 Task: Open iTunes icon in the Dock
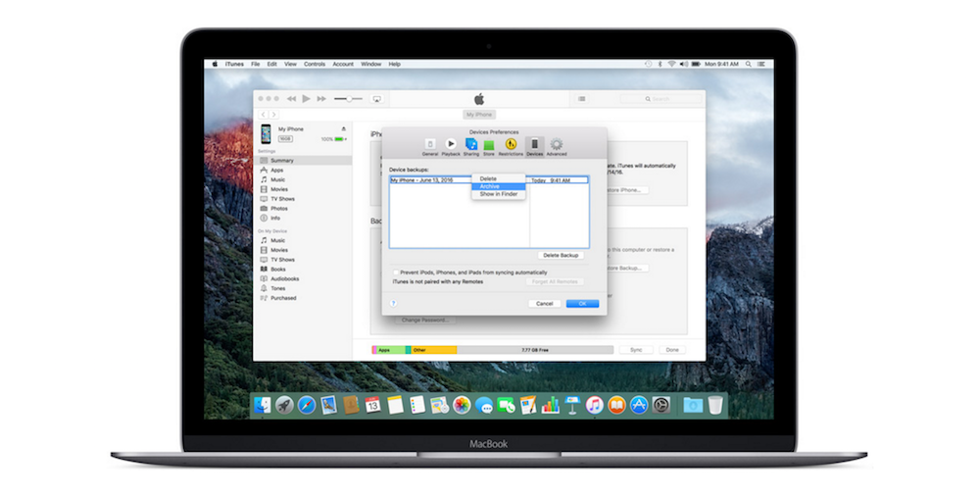pyautogui.click(x=595, y=405)
